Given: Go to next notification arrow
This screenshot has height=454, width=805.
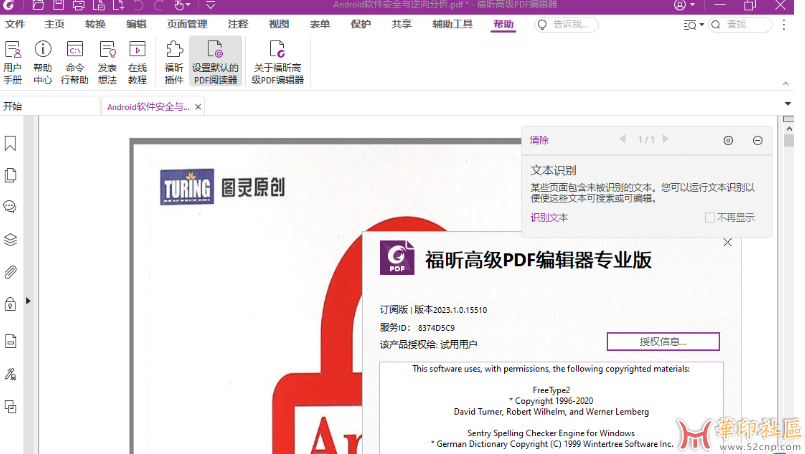Looking at the screenshot, I should point(665,139).
